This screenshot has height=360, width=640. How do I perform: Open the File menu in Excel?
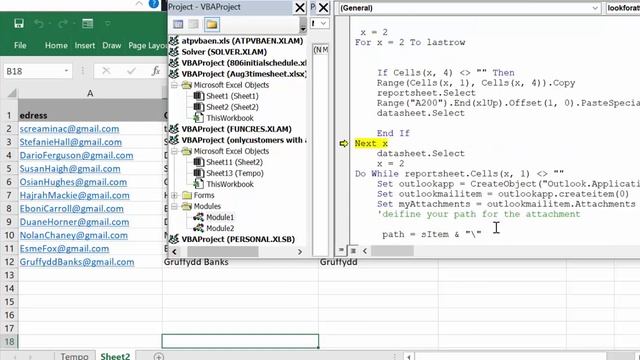(20, 45)
